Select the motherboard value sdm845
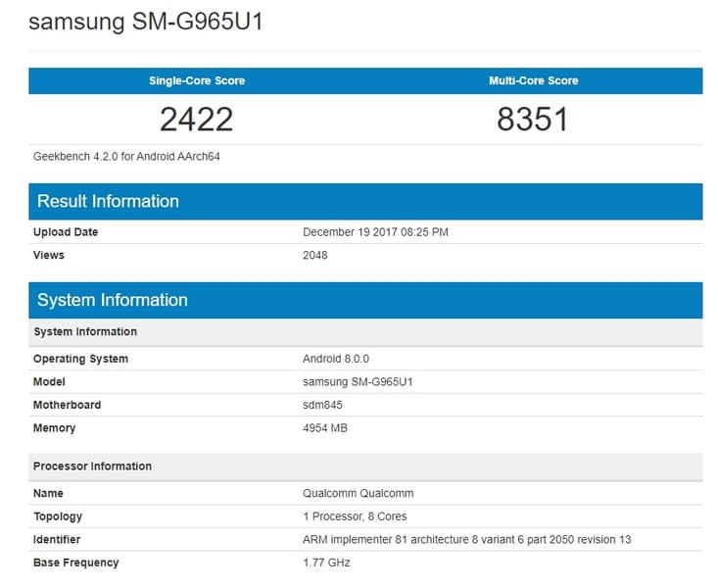This screenshot has height=588, width=718. coord(322,405)
